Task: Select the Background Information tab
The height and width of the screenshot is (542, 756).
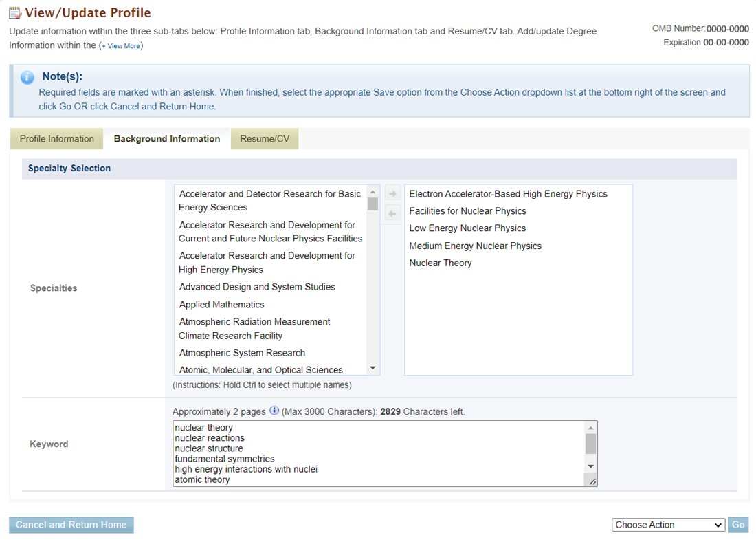Action: [167, 138]
